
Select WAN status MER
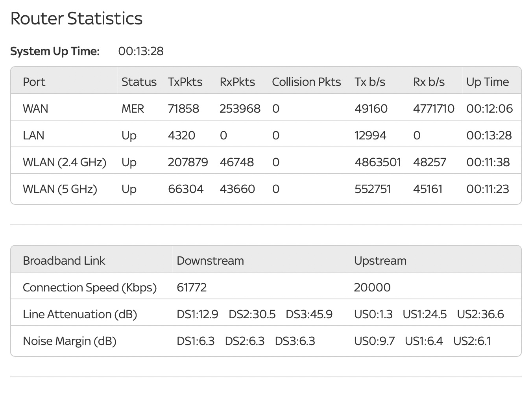tap(133, 109)
